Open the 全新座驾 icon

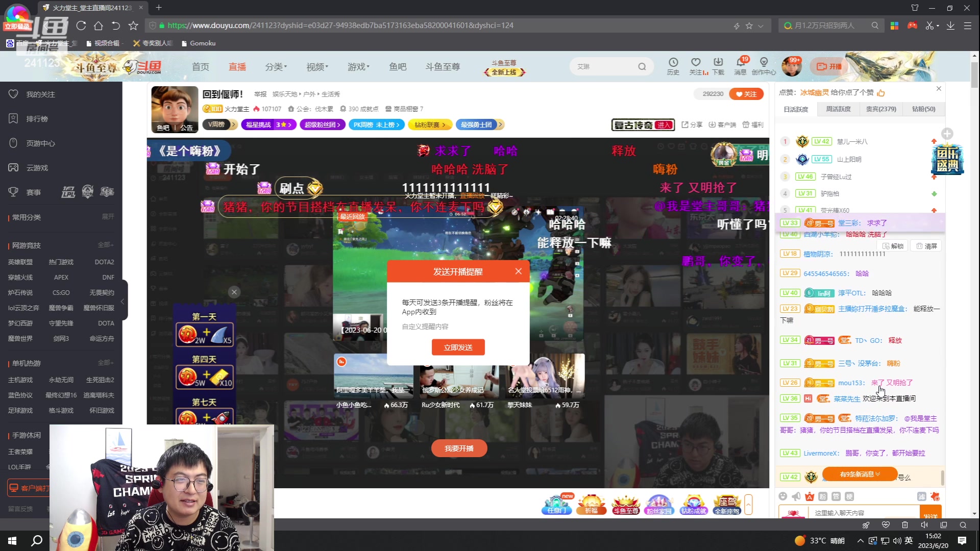[x=727, y=504]
